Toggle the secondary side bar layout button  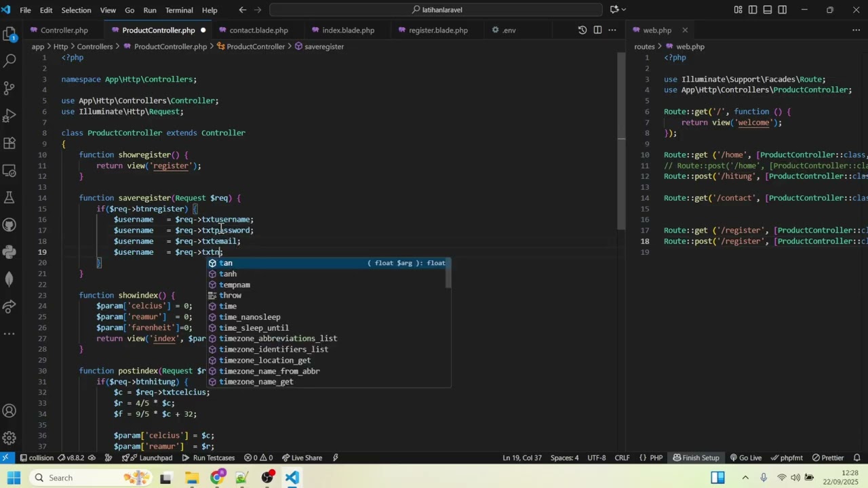783,10
